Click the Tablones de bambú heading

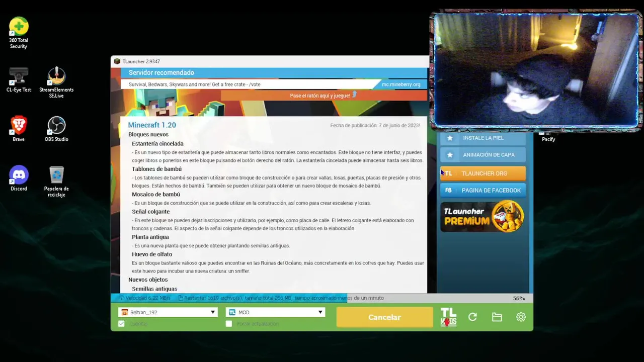click(x=157, y=169)
